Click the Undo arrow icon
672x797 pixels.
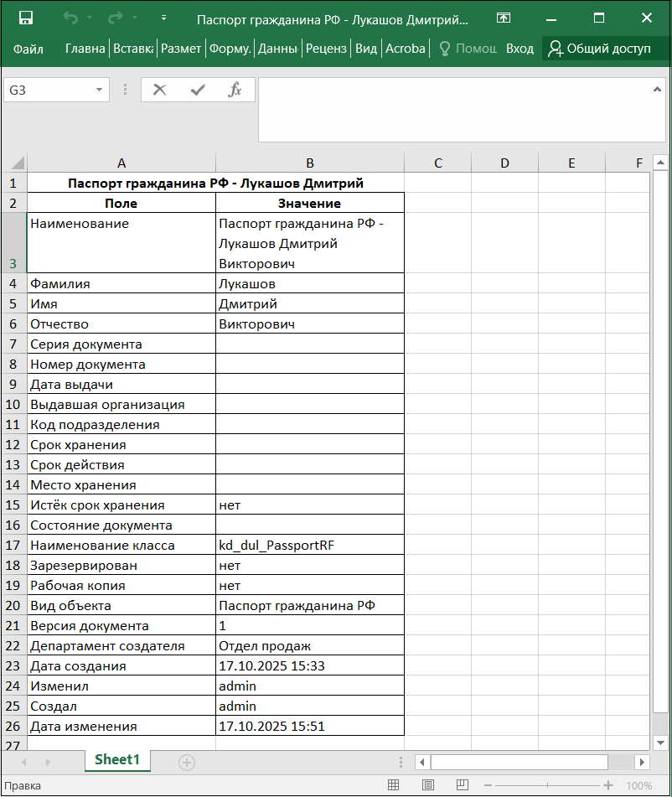click(70, 18)
